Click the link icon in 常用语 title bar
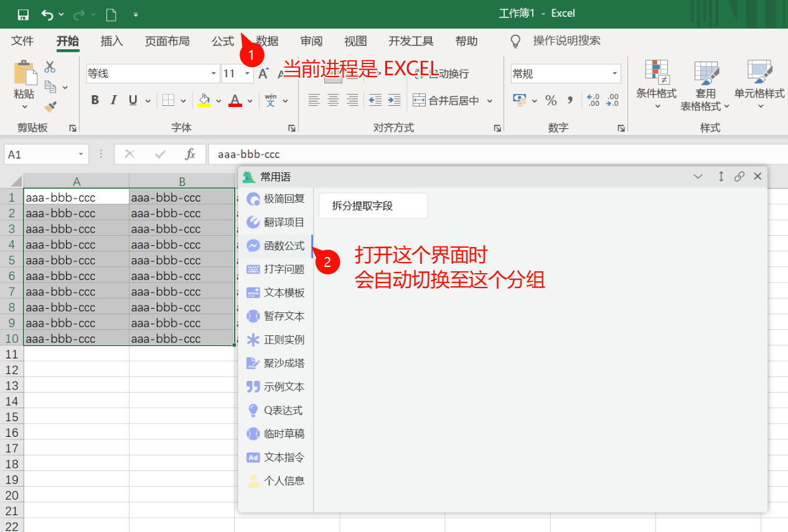Screen dimensions: 788x532 [x=739, y=177]
